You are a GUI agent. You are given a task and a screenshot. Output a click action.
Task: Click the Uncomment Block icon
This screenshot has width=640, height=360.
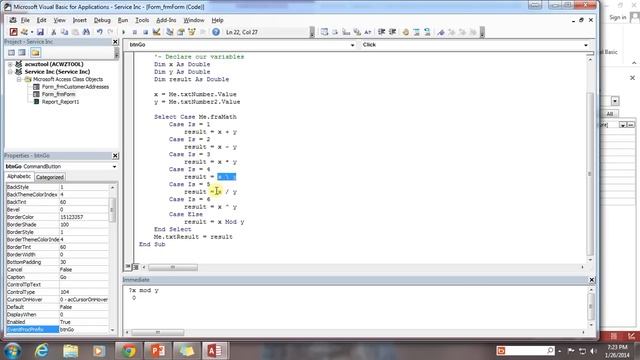click(x=427, y=32)
